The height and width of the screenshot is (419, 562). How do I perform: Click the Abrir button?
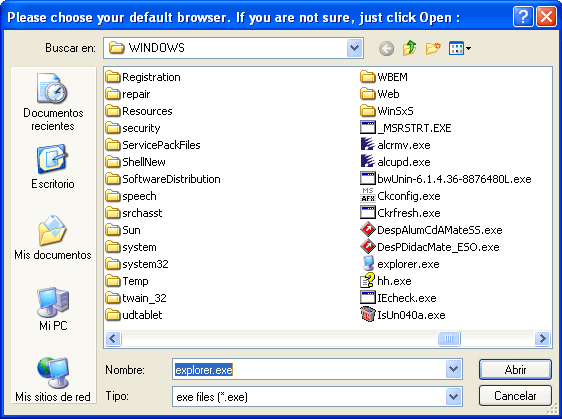coord(515,369)
